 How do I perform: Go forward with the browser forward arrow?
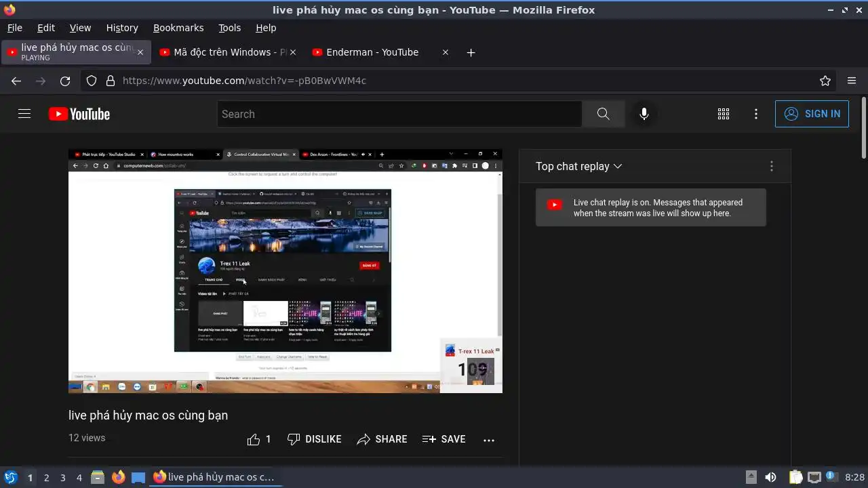[41, 81]
